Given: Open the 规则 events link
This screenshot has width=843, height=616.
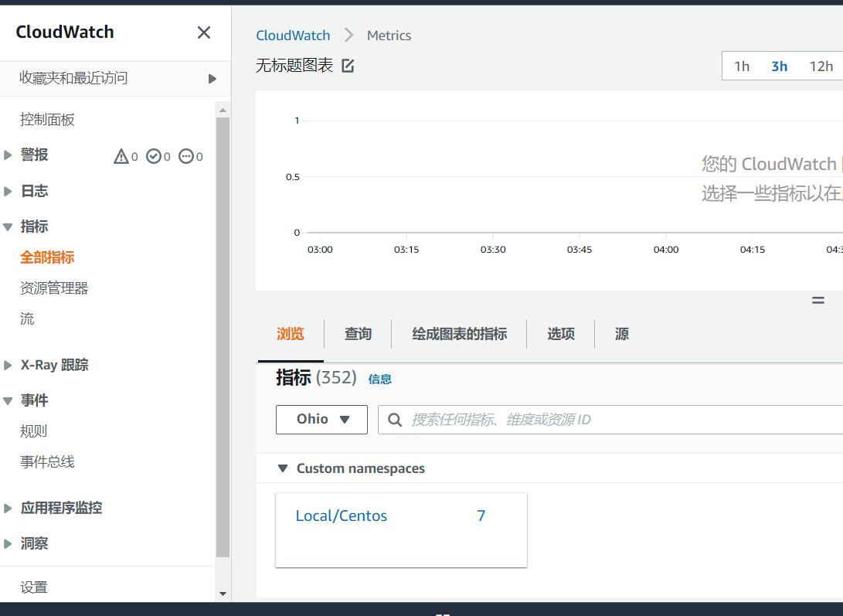Looking at the screenshot, I should click(33, 431).
